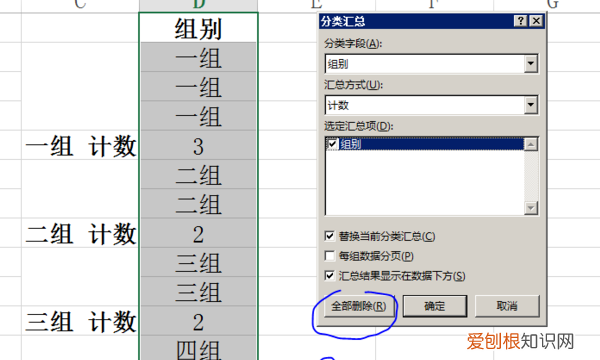Select the 三组 计数 label cell

click(x=80, y=321)
